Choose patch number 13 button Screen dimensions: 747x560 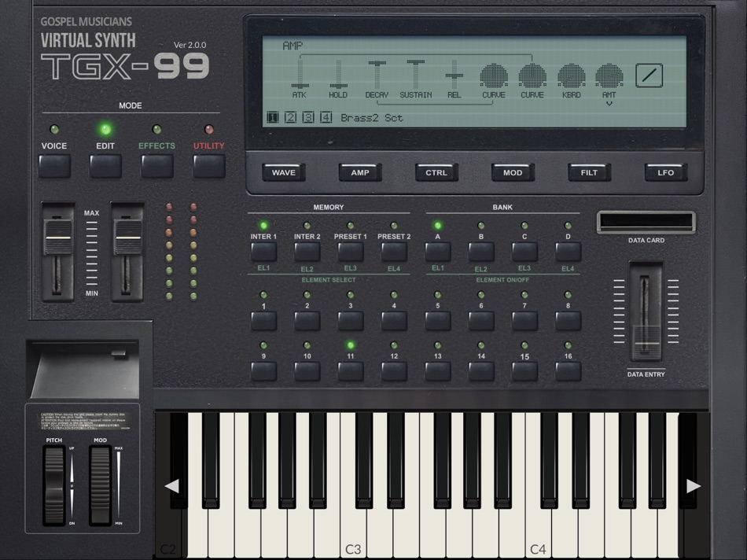point(437,371)
